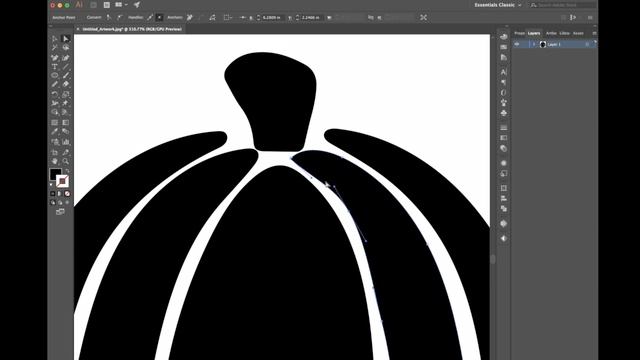Click the Layer 1 thumbnail
Image resolution: width=640 pixels, height=360 pixels.
(x=542, y=44)
